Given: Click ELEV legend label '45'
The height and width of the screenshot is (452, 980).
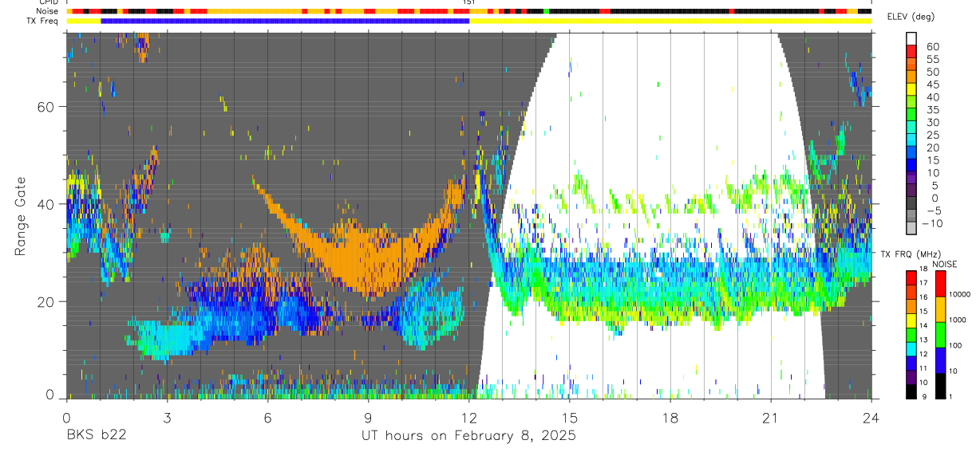Looking at the screenshot, I should click(933, 85).
